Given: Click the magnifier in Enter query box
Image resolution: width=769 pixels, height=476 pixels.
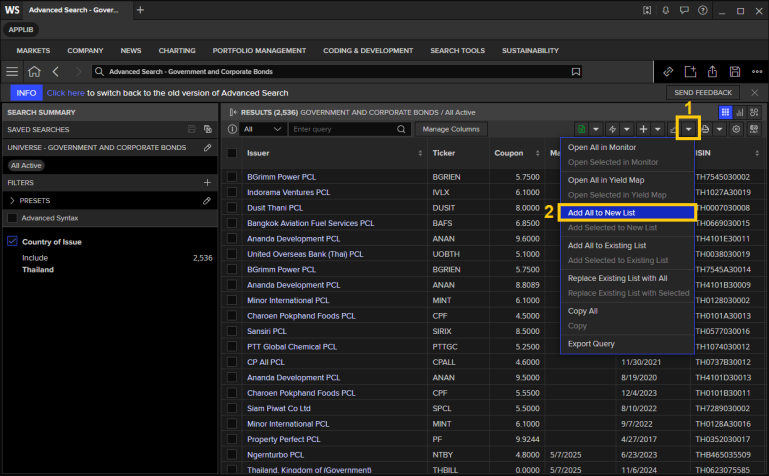Looking at the screenshot, I should (401, 129).
